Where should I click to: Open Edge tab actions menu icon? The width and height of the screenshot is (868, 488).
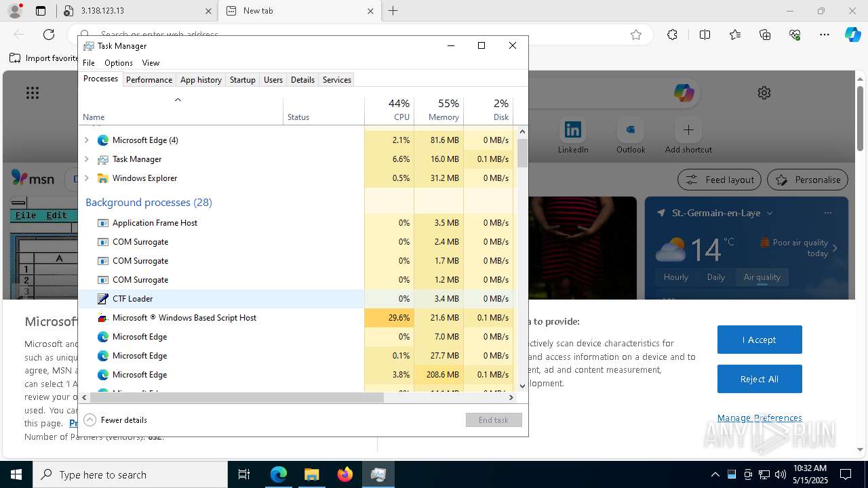41,11
